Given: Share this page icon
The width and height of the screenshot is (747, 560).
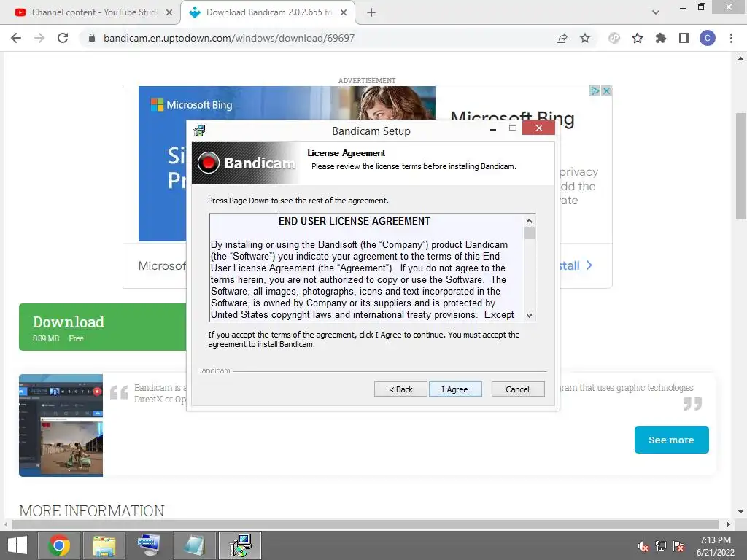Looking at the screenshot, I should pyautogui.click(x=562, y=38).
